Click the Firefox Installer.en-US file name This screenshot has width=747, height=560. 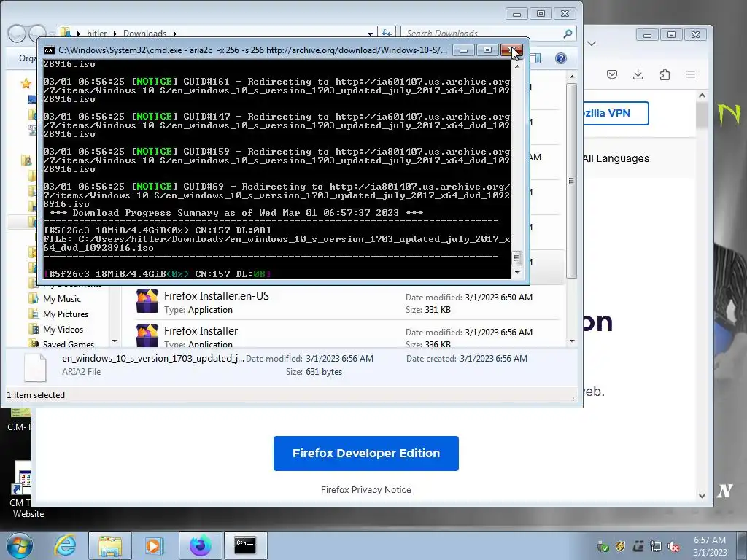pos(216,296)
